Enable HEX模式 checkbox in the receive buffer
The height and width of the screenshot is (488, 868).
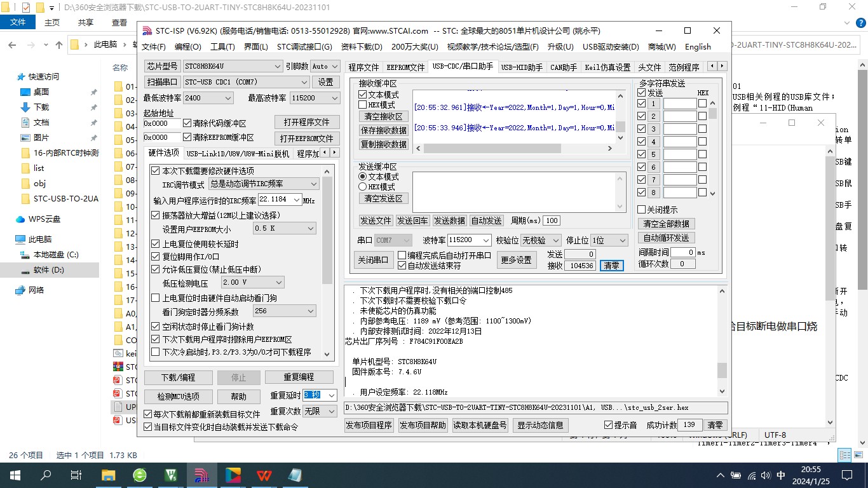(363, 105)
